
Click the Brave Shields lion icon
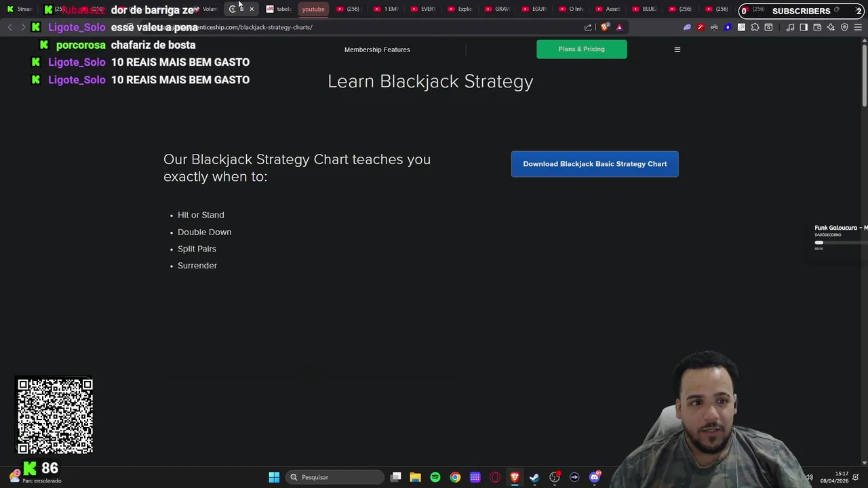click(x=604, y=27)
